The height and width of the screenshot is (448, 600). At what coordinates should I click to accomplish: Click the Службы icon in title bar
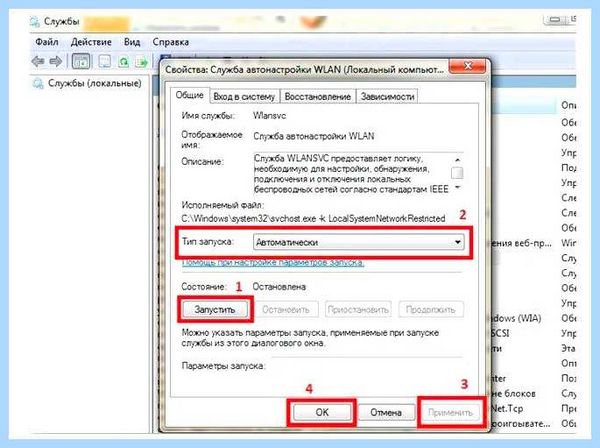point(35,21)
